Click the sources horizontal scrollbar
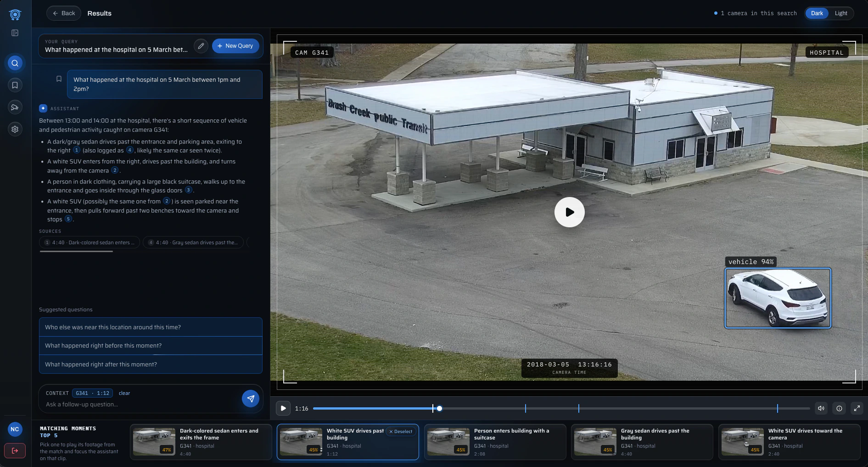The image size is (868, 467). 76,251
